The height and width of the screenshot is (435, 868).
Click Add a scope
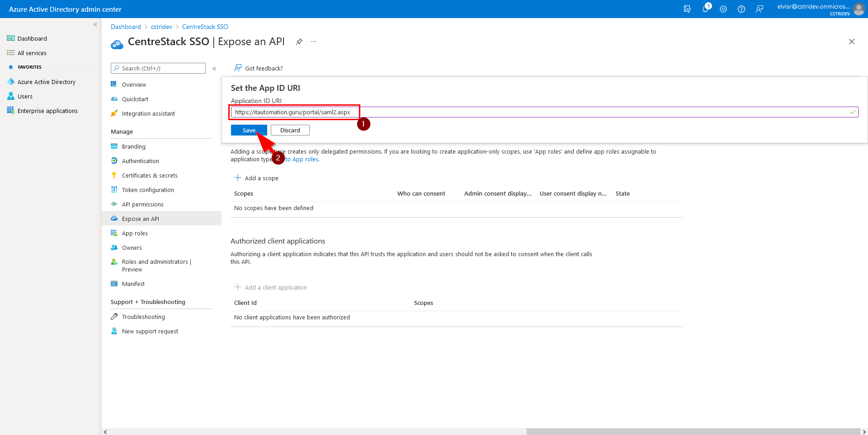256,178
